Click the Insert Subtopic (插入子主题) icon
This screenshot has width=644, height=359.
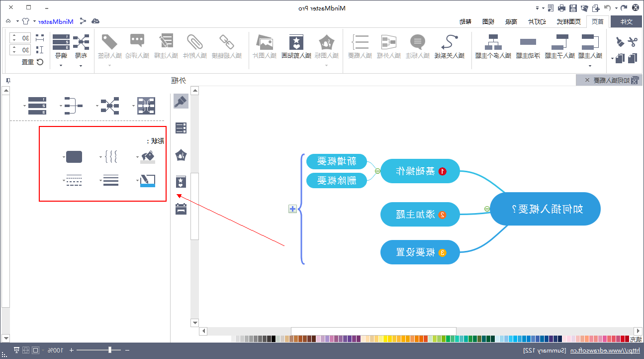pyautogui.click(x=560, y=41)
